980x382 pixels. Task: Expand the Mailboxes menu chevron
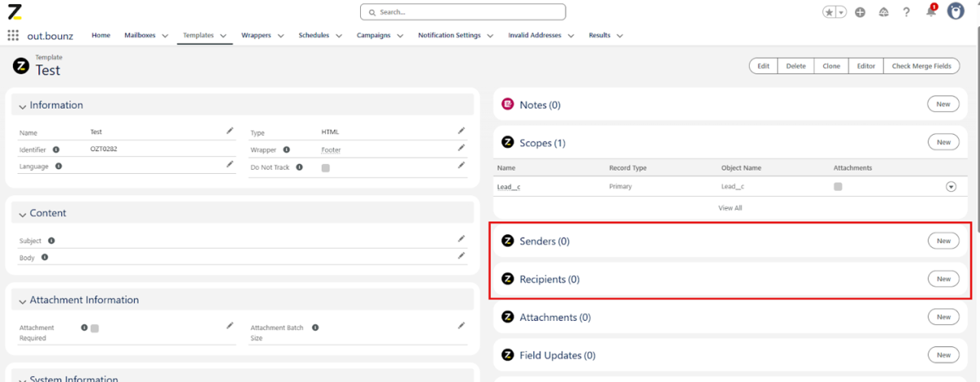pyautogui.click(x=165, y=36)
